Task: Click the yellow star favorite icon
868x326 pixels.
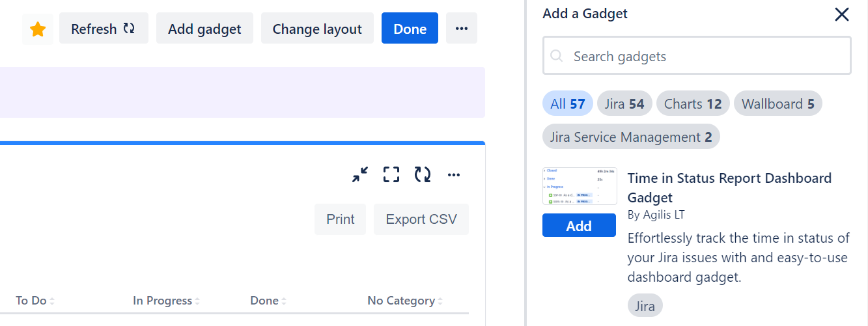Action: (x=38, y=29)
